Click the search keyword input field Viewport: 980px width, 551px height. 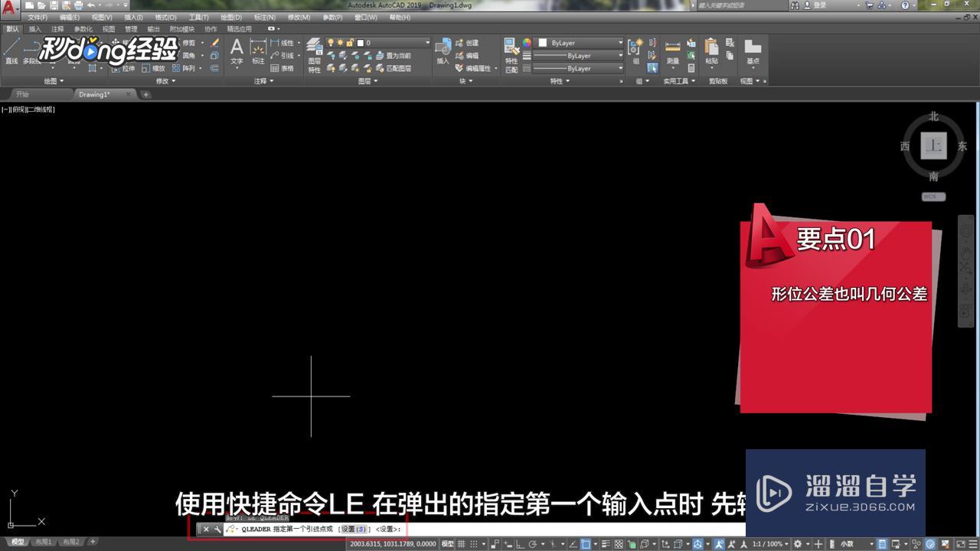tap(741, 5)
